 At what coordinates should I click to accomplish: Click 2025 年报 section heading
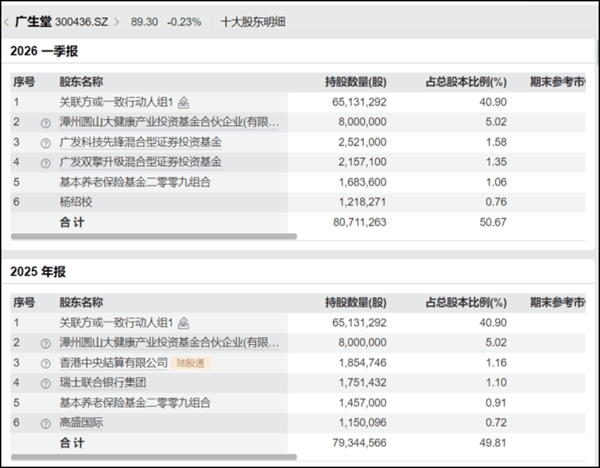click(x=38, y=272)
